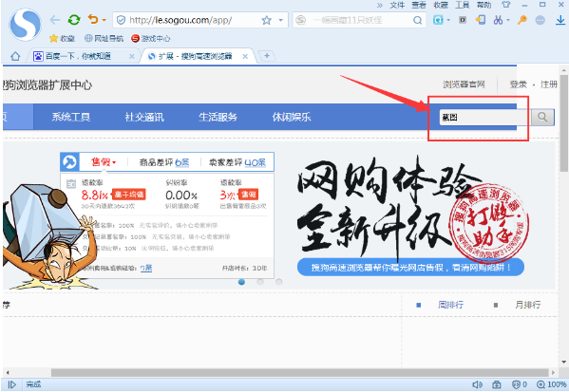
Task: Click the extension search magnifier button
Action: [542, 117]
